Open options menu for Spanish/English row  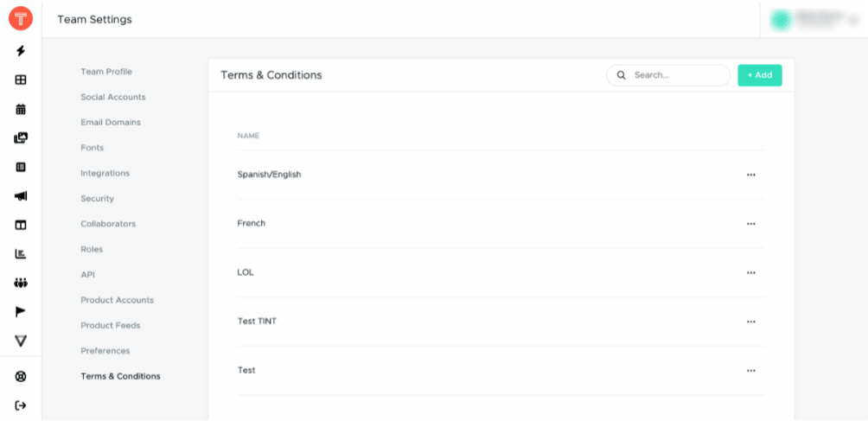[750, 175]
